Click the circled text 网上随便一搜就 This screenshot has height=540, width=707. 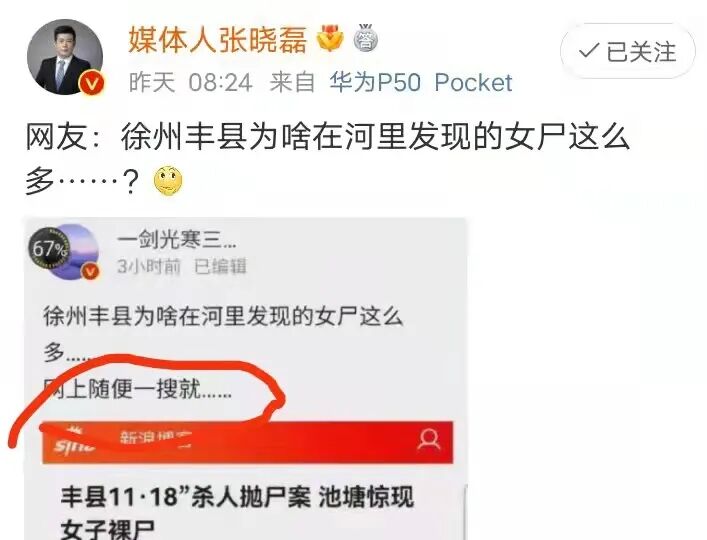138,389
